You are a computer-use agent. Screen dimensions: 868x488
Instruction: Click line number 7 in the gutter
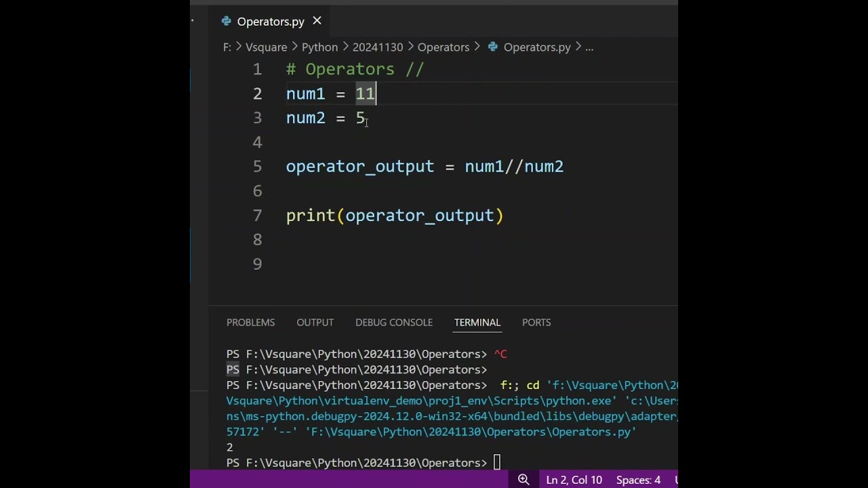[x=257, y=216]
